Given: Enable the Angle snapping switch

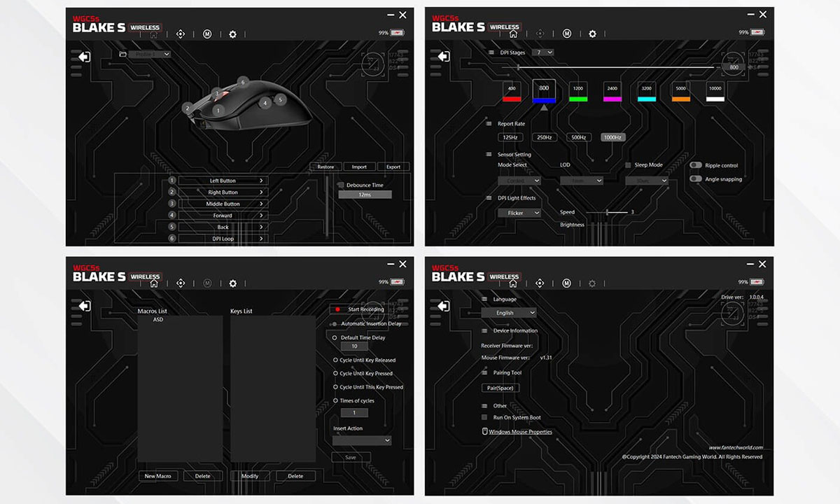Looking at the screenshot, I should pos(696,179).
